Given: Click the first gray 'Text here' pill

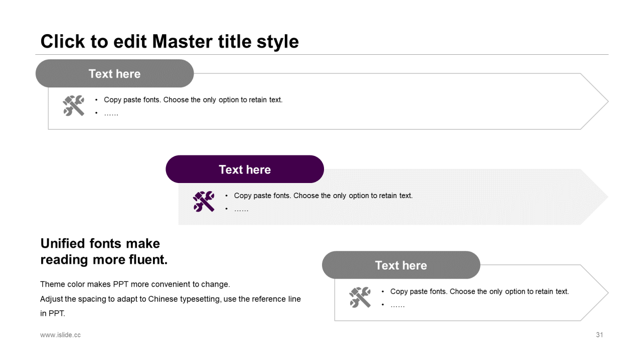Looking at the screenshot, I should (x=115, y=73).
